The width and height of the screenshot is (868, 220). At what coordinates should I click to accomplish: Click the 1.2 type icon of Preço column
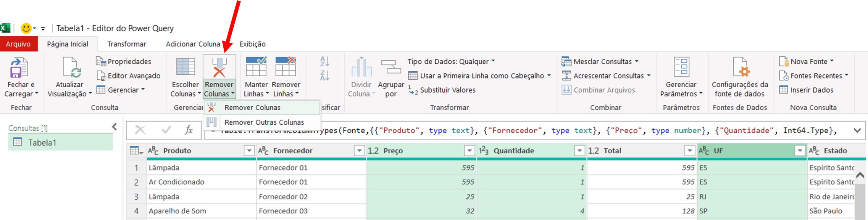click(x=373, y=151)
